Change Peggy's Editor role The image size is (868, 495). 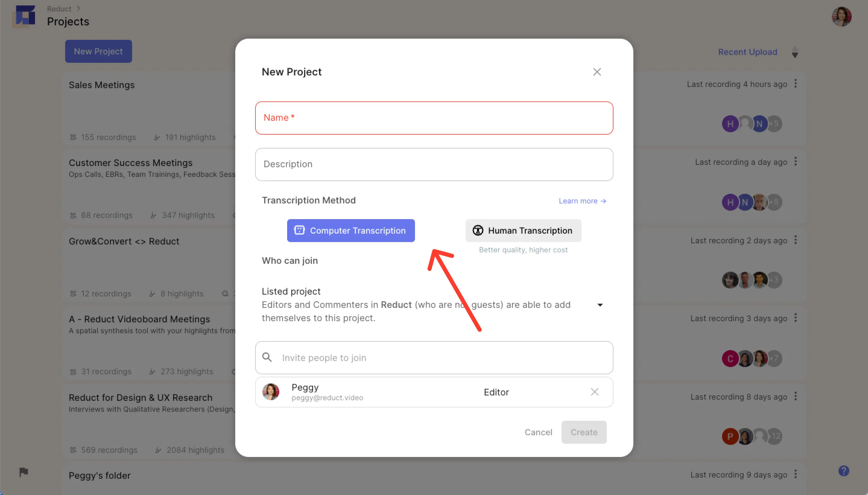pyautogui.click(x=496, y=392)
